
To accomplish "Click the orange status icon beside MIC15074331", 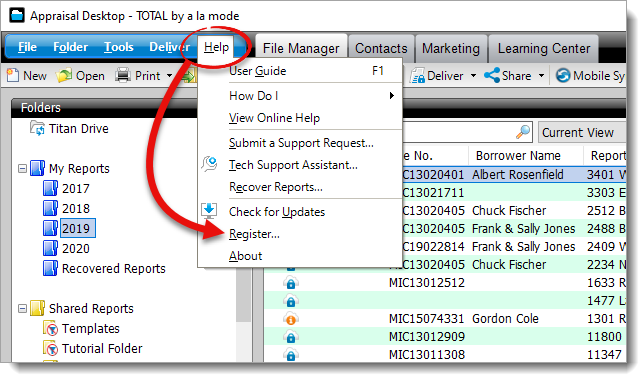I will pyautogui.click(x=291, y=319).
